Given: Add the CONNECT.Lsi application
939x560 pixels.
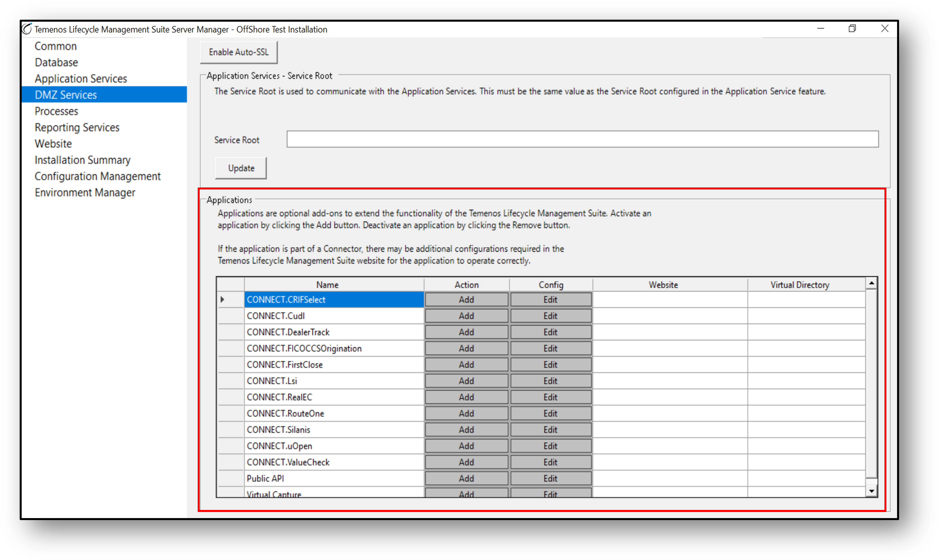Looking at the screenshot, I should [x=467, y=381].
